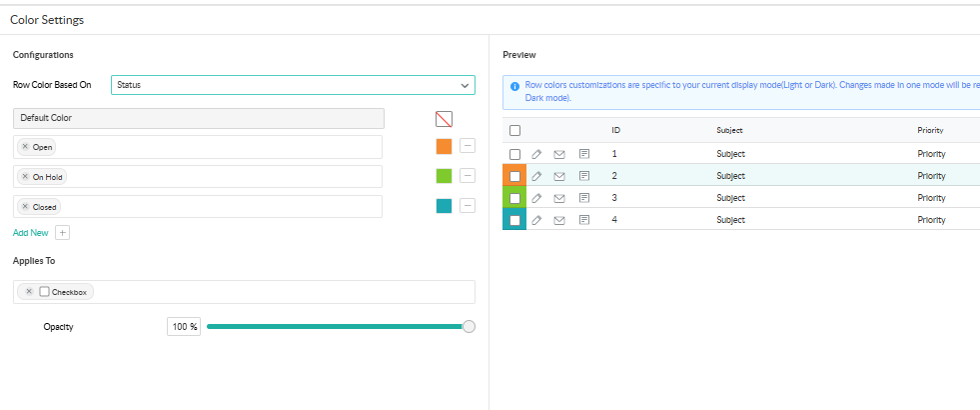The height and width of the screenshot is (410, 980).
Task: Click the minus button beside Closed color
Action: tap(468, 206)
